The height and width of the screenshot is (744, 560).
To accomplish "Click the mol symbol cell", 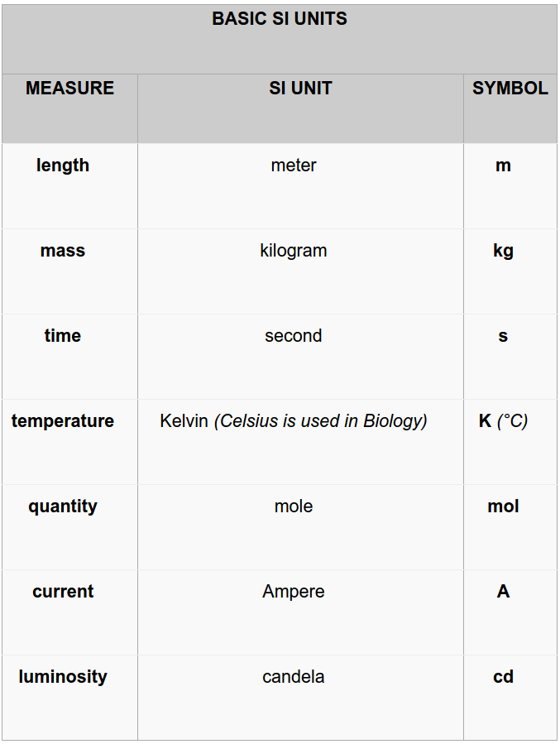I will click(x=503, y=506).
